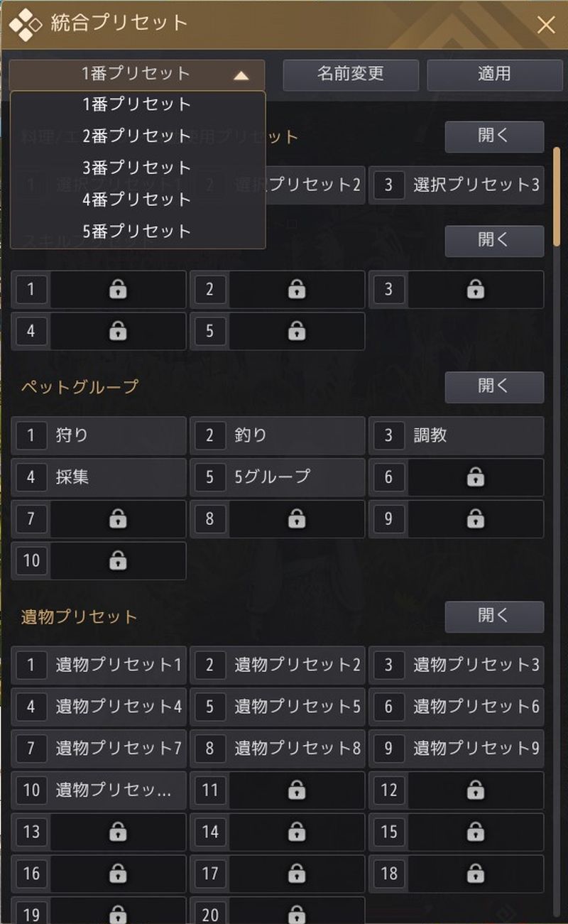Select the 狩り pet group

(x=99, y=435)
